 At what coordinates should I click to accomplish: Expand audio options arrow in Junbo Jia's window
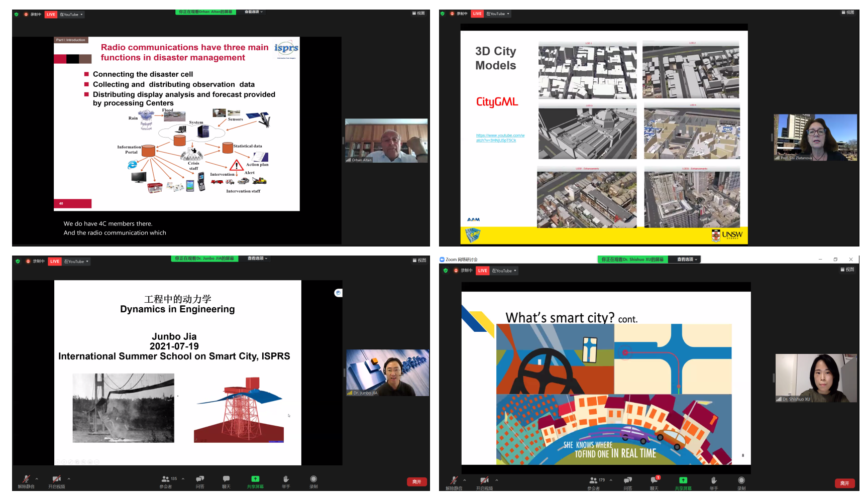(x=37, y=479)
